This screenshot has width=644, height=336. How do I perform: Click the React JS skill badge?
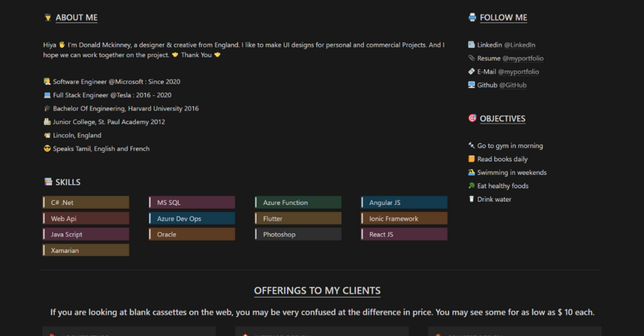(x=404, y=235)
